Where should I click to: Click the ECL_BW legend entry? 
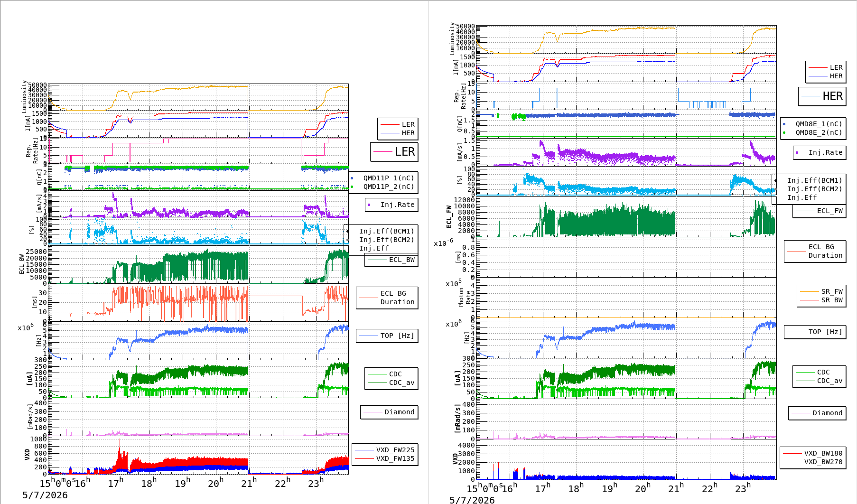pyautogui.click(x=401, y=260)
